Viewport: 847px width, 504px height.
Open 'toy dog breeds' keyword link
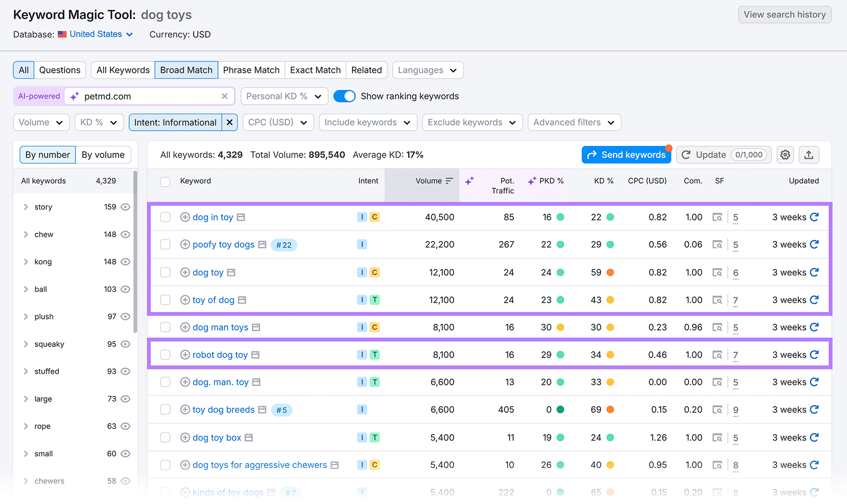(223, 409)
